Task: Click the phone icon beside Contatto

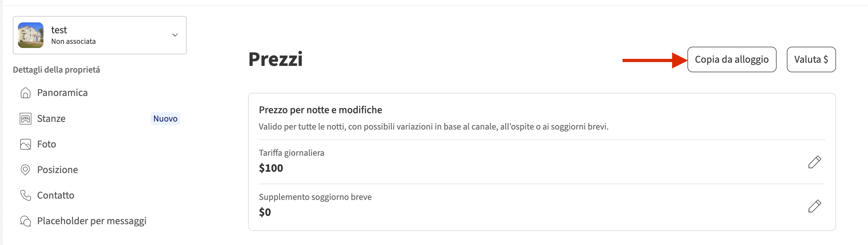Action: pos(25,195)
